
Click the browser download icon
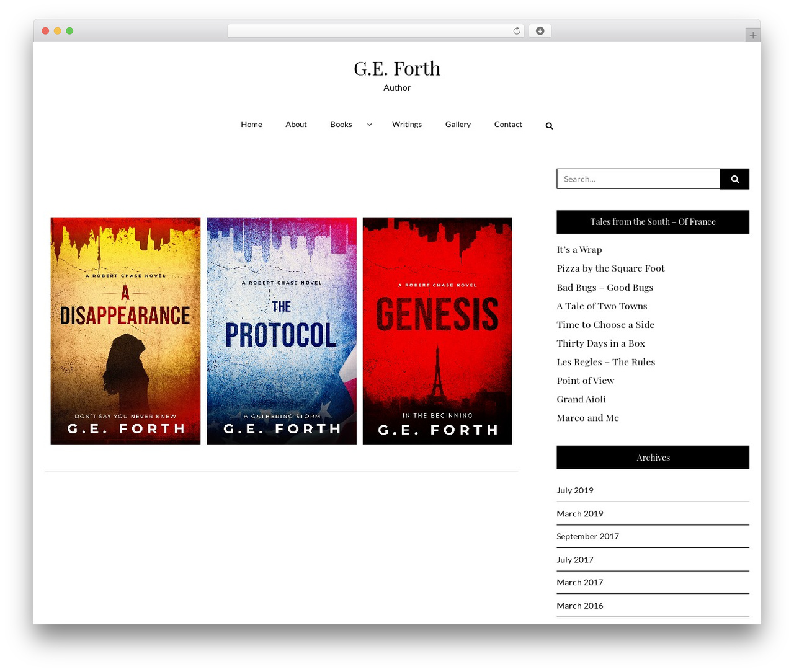pos(540,31)
